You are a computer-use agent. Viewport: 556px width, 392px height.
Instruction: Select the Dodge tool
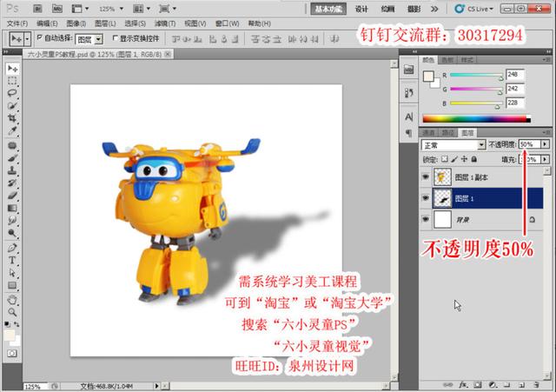tap(12, 233)
